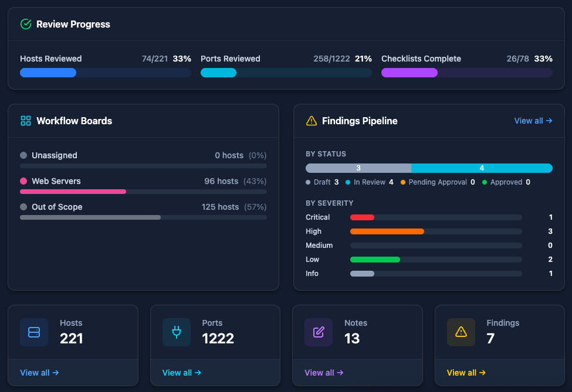Open View all in the Findings Pipeline

pos(532,121)
